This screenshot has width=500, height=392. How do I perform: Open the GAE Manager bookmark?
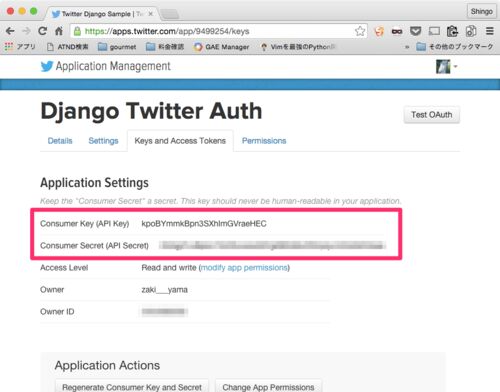[x=221, y=47]
